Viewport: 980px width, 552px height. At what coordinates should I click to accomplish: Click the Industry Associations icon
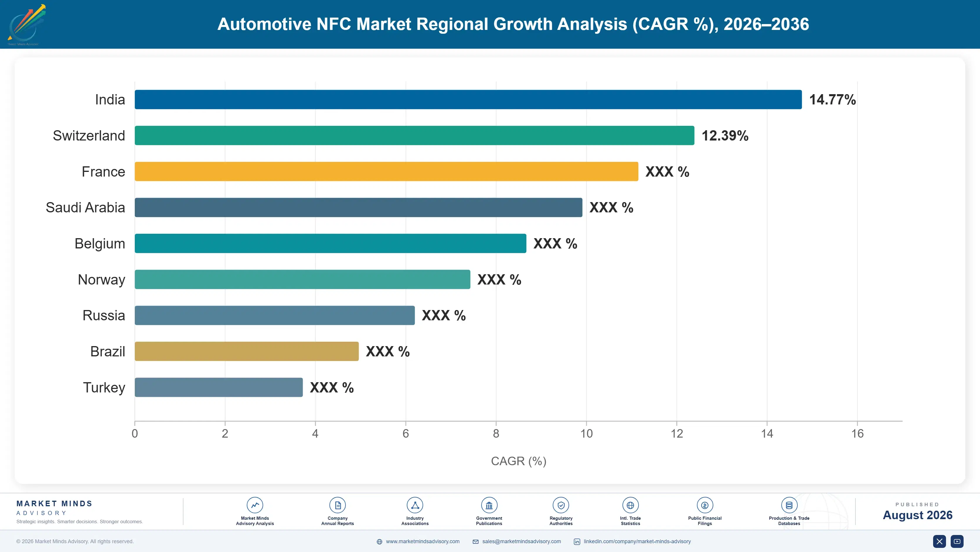415,505
